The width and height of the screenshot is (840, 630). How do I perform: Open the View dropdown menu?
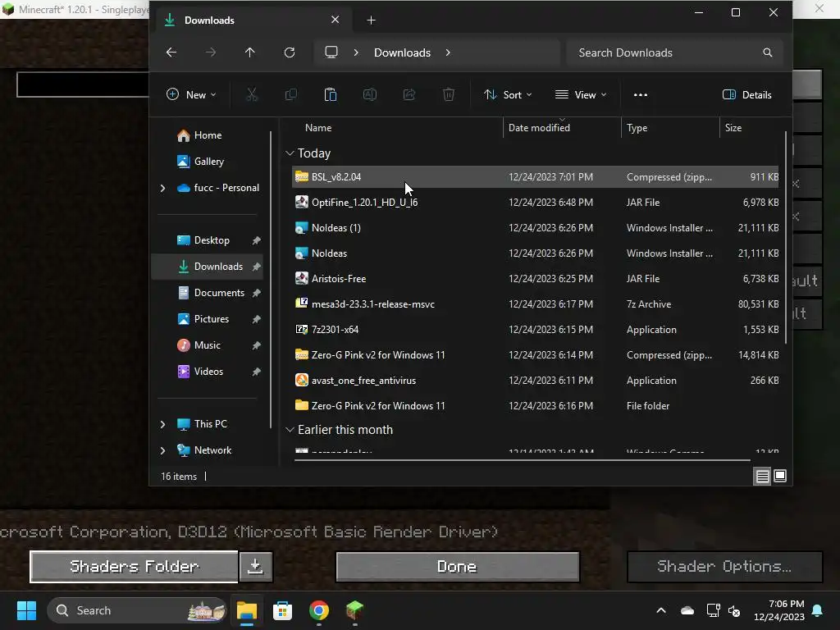coord(582,95)
